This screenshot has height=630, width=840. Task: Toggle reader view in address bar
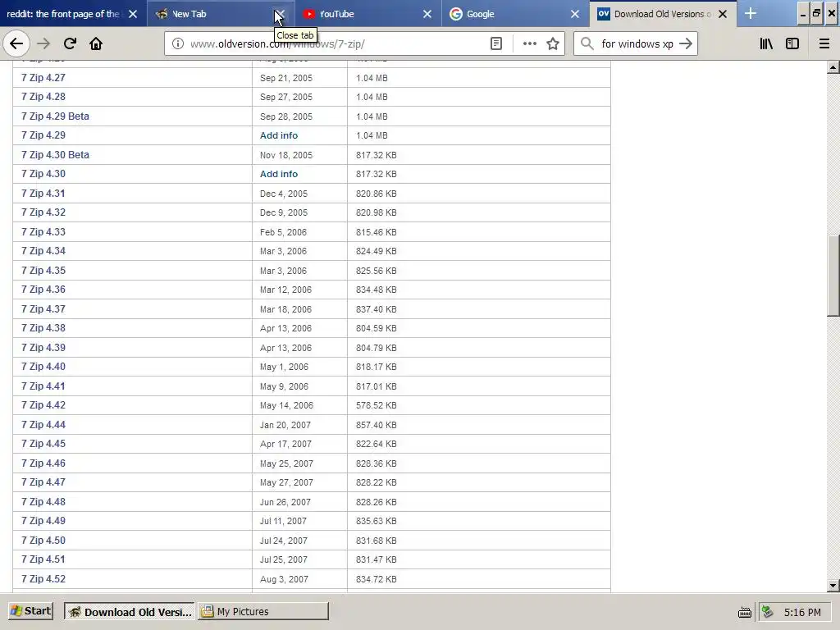click(x=496, y=43)
